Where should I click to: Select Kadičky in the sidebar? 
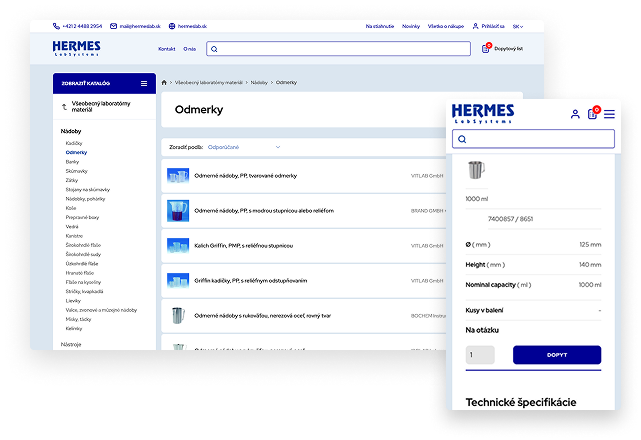pos(74,143)
